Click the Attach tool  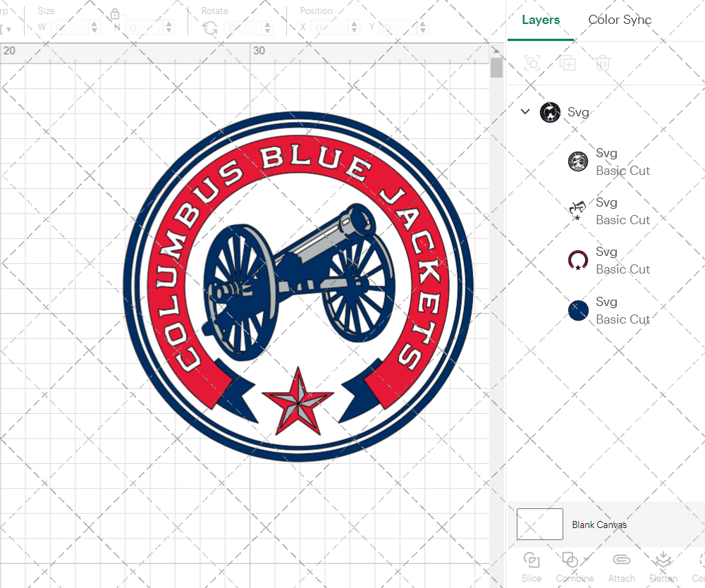point(621,568)
